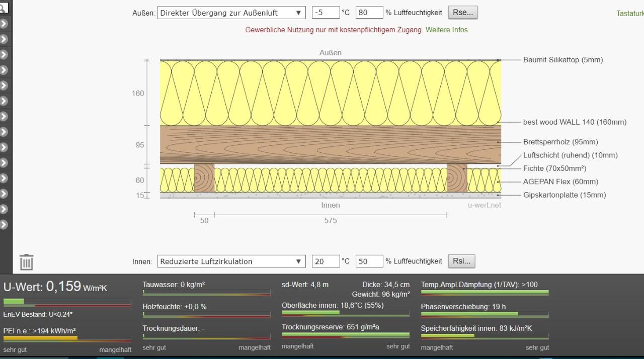
Task: Click the Oberfläche innen rating bar
Action: 346,314
